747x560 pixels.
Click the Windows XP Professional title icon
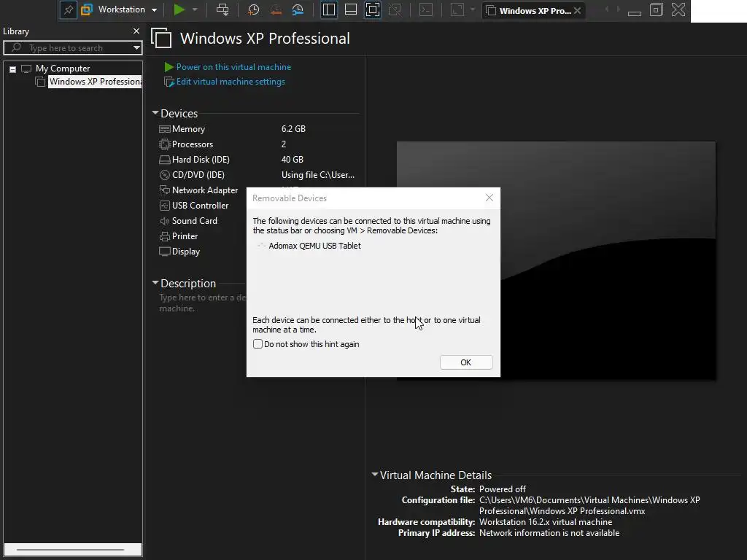161,38
